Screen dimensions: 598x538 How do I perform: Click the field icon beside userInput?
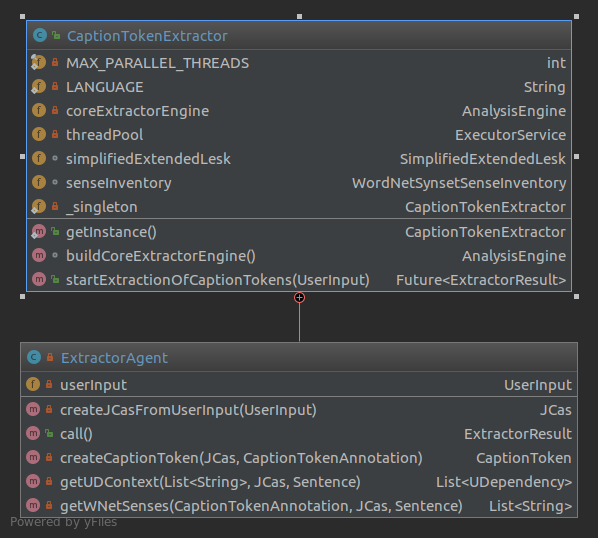(x=33, y=384)
